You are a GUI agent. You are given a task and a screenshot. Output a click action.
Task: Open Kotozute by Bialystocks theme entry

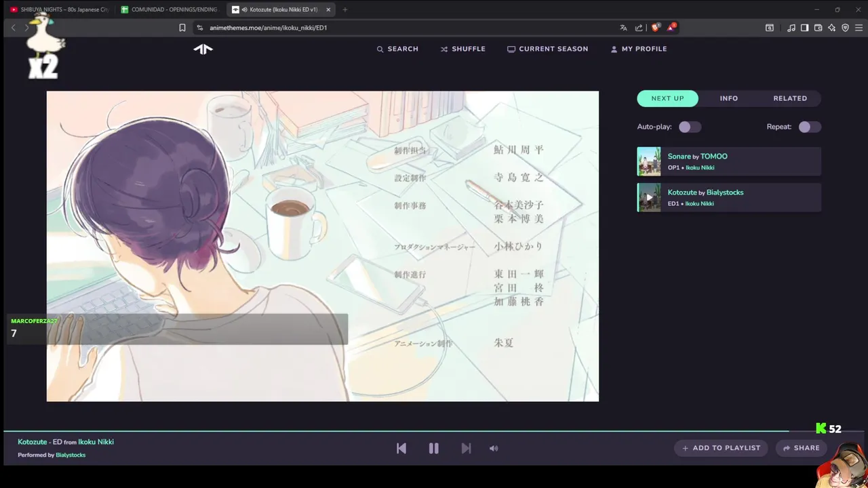pyautogui.click(x=729, y=197)
